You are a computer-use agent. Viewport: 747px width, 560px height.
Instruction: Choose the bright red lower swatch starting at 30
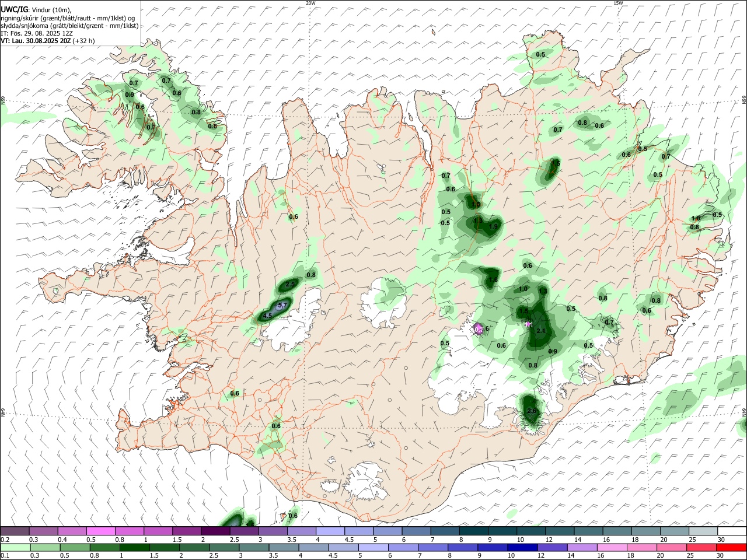pyautogui.click(x=732, y=547)
